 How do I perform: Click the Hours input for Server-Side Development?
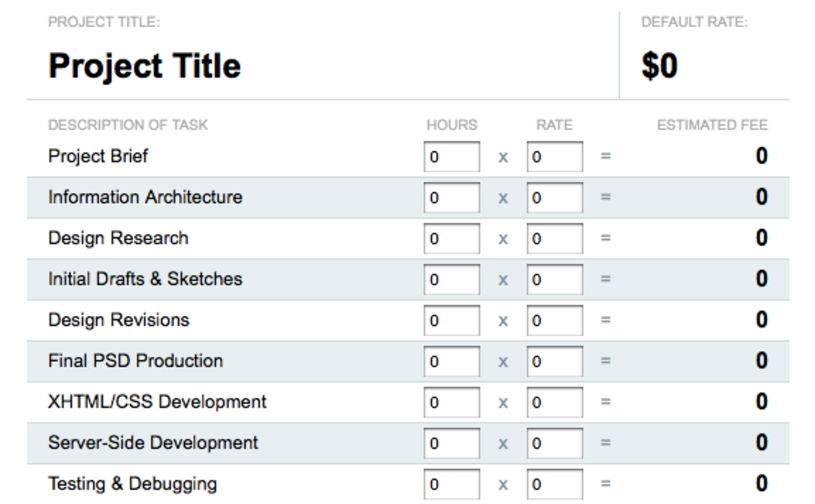pyautogui.click(x=451, y=443)
